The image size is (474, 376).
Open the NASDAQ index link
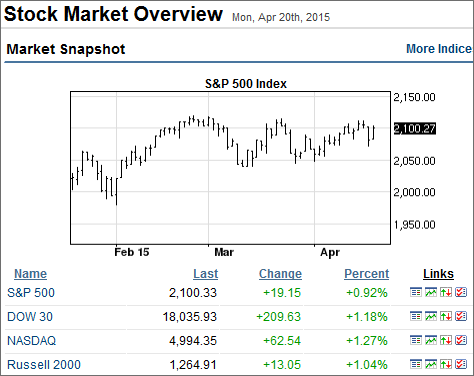pos(32,341)
